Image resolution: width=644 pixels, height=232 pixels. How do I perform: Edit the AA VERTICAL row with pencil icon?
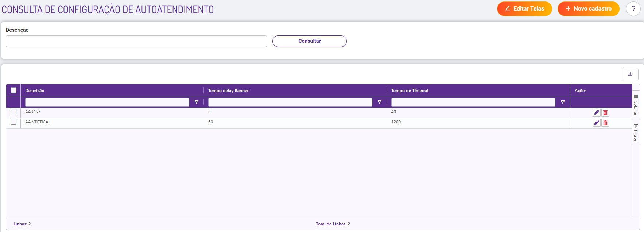click(596, 123)
